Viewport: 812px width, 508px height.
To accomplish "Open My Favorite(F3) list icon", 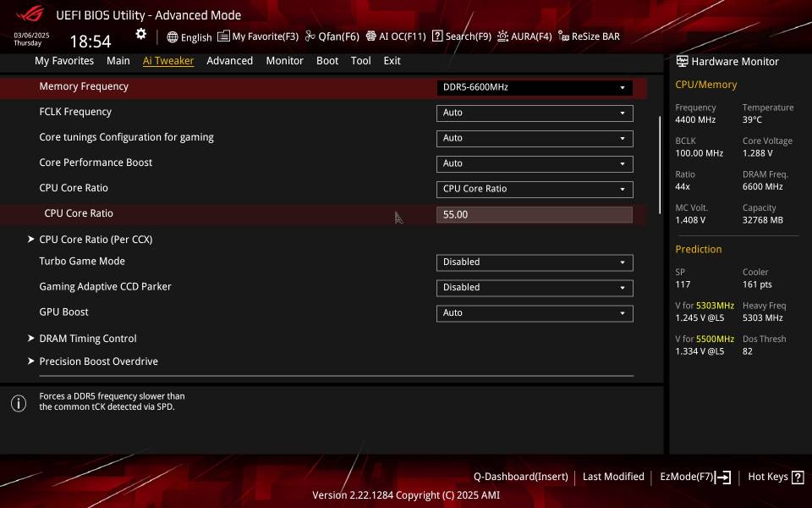I will (x=223, y=36).
